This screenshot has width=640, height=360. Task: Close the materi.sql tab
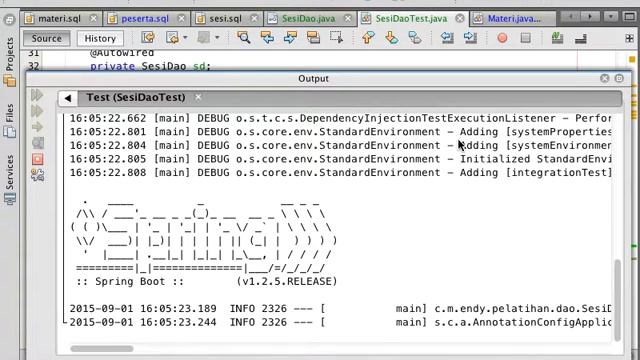pyautogui.click(x=93, y=19)
